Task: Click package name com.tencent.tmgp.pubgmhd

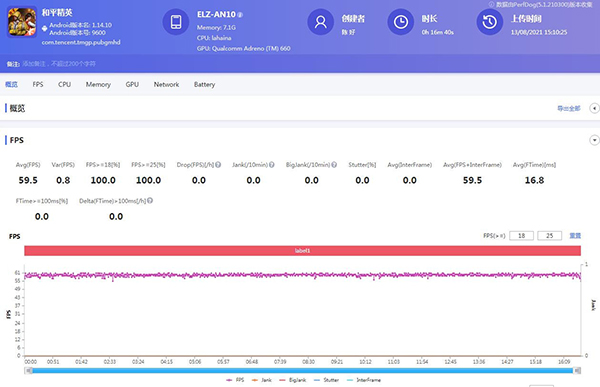Action: [81, 42]
